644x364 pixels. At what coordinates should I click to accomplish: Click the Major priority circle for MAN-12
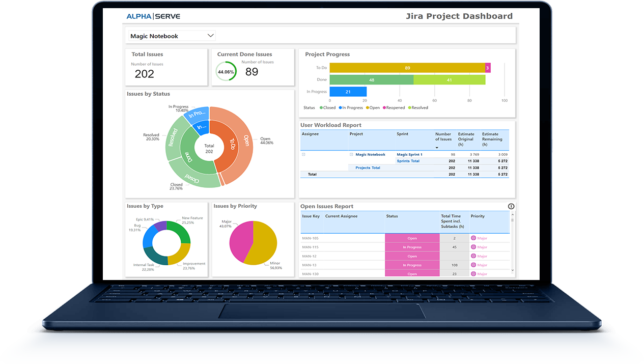coord(473,256)
